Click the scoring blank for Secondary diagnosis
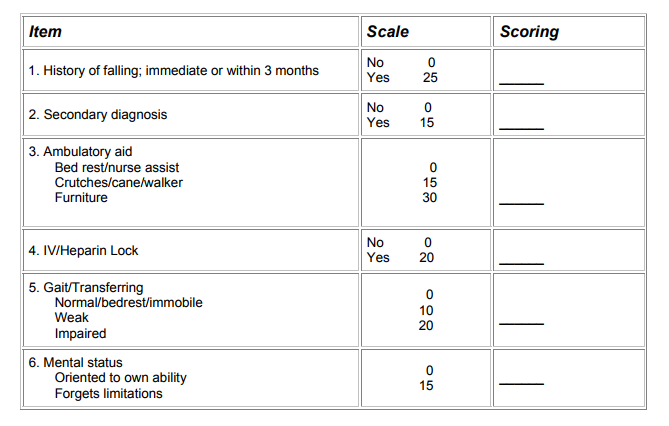 tap(521, 126)
